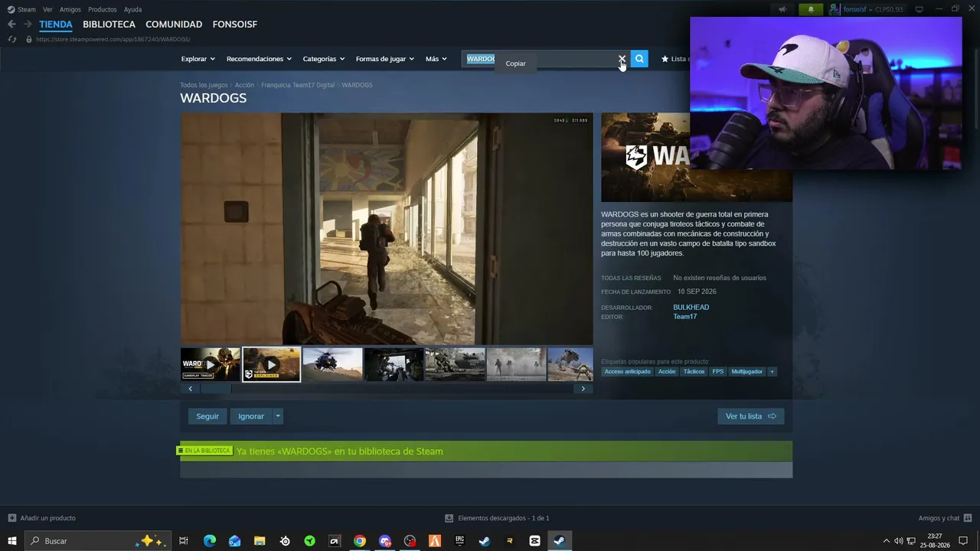Launch Microsoft Edge from taskbar
The width and height of the screenshot is (980, 551).
(210, 541)
